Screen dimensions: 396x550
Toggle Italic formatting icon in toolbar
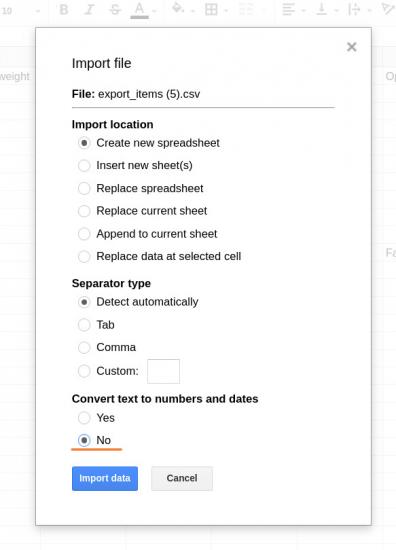tap(89, 10)
